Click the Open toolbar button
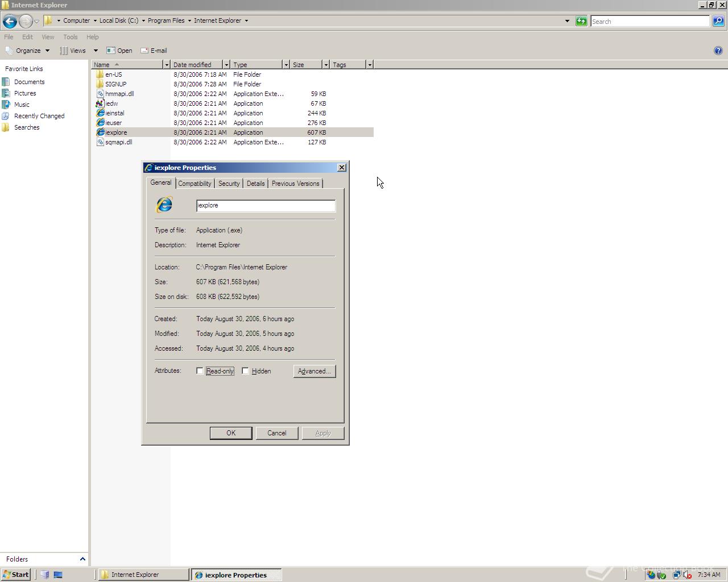 click(x=119, y=51)
